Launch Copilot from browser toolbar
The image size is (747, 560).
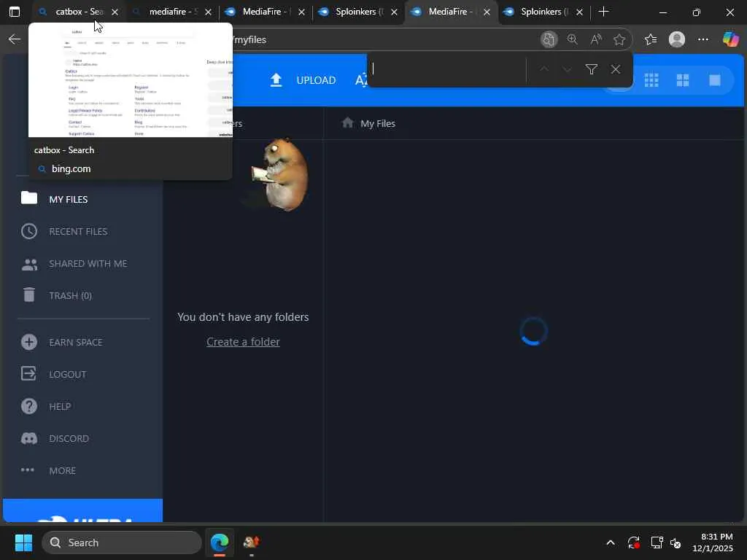(x=730, y=39)
